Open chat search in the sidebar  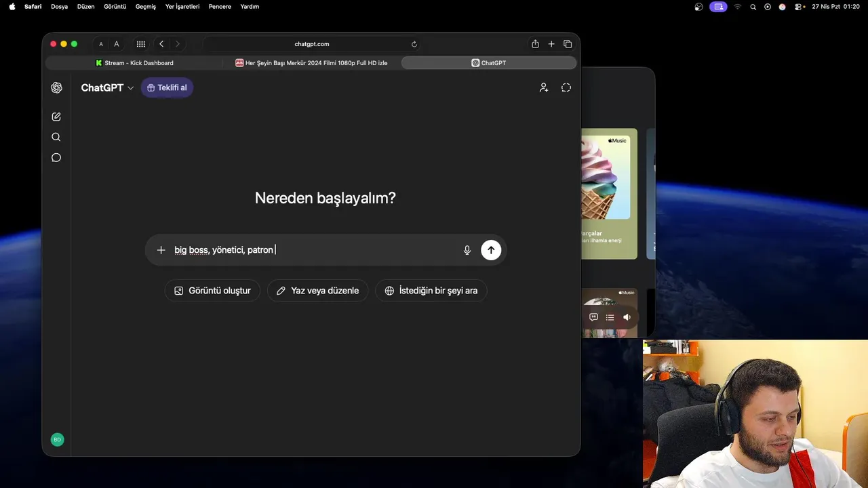(x=56, y=137)
